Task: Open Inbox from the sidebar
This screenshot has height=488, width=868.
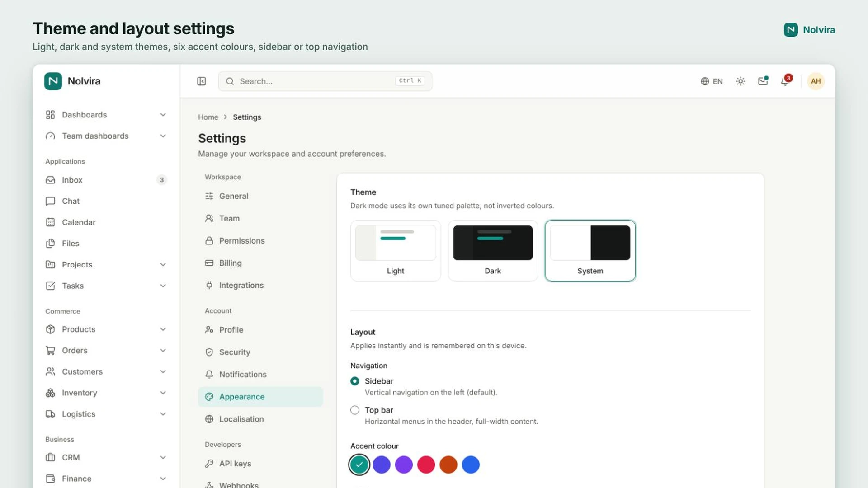Action: (x=106, y=180)
